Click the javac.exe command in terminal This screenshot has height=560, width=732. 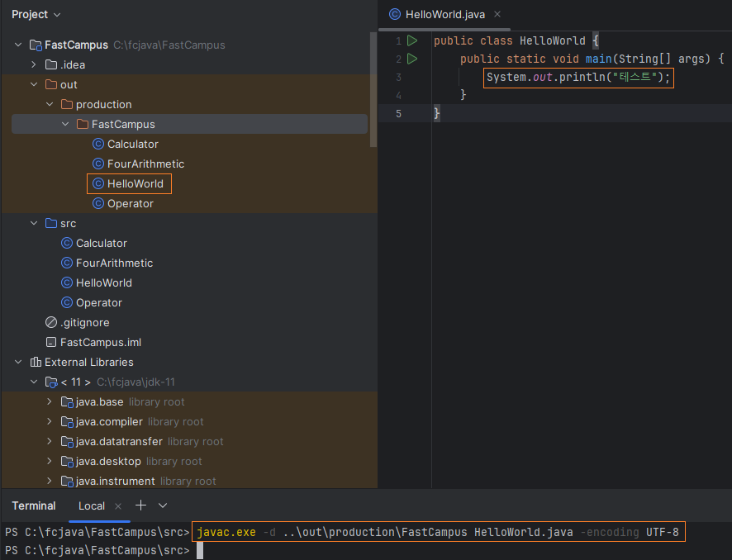pos(226,532)
